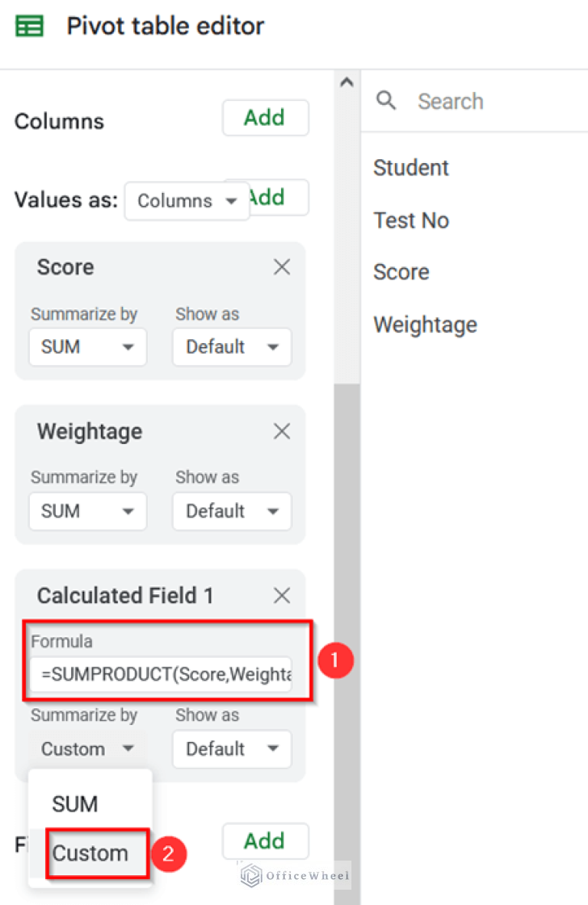Click the search magnifier icon
The width and height of the screenshot is (588, 905).
387,100
